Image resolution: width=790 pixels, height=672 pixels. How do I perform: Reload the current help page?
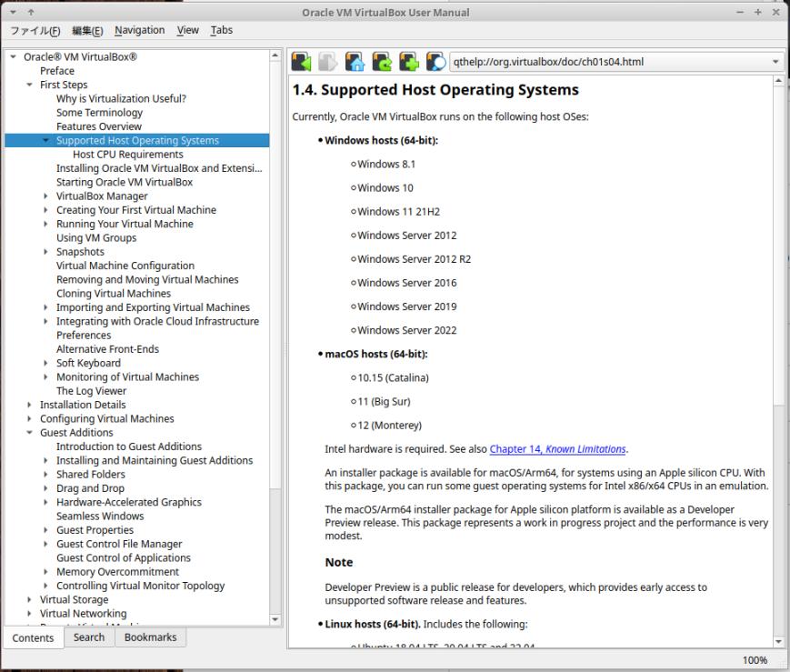coord(382,62)
